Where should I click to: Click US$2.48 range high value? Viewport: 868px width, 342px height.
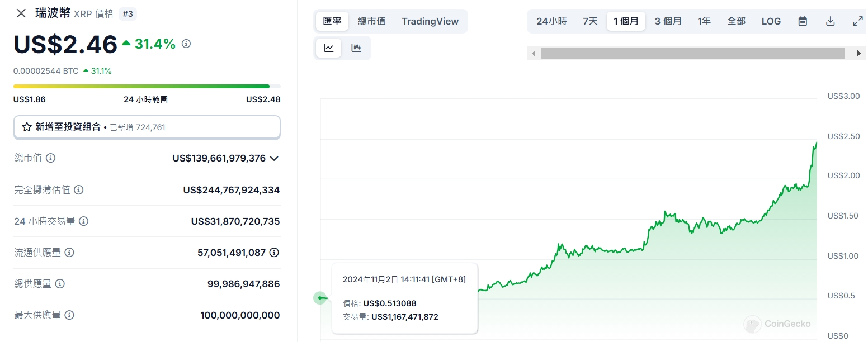263,99
